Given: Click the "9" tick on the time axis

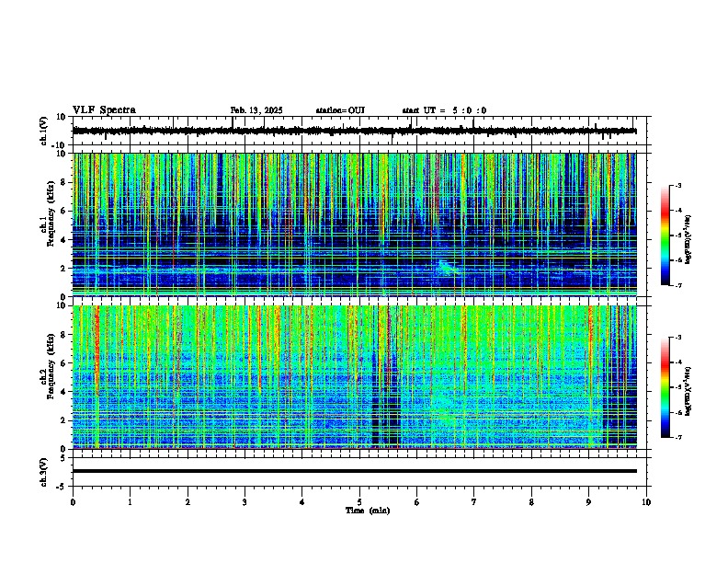Looking at the screenshot, I should coord(588,502).
